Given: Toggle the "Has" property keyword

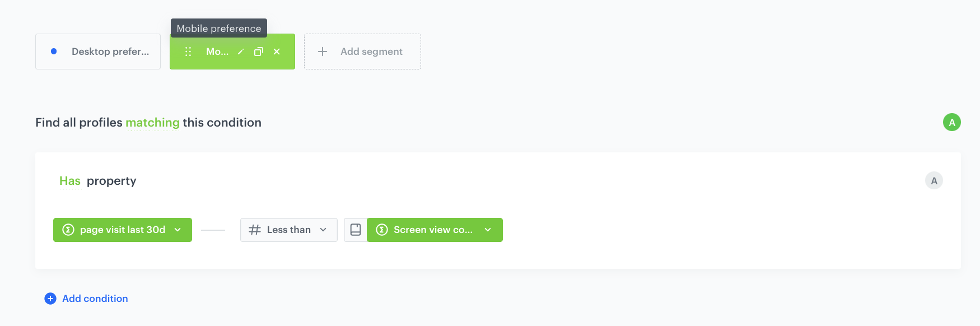Looking at the screenshot, I should point(70,181).
